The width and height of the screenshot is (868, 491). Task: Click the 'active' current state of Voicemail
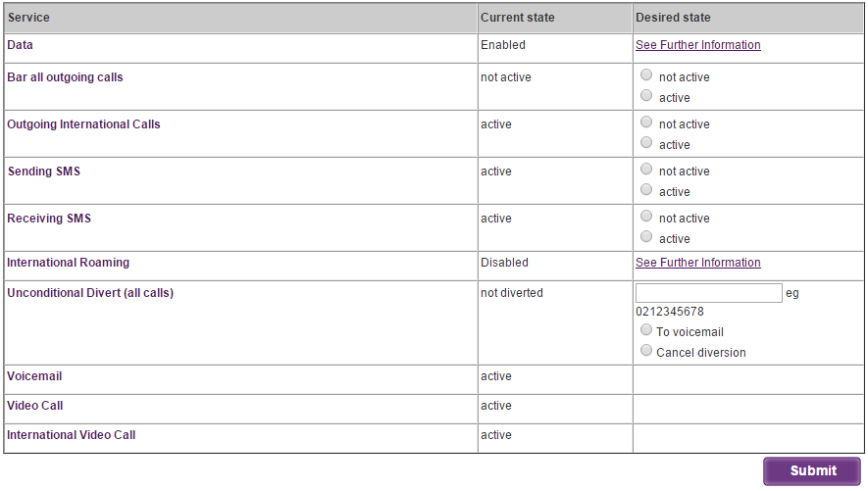pyautogui.click(x=496, y=376)
